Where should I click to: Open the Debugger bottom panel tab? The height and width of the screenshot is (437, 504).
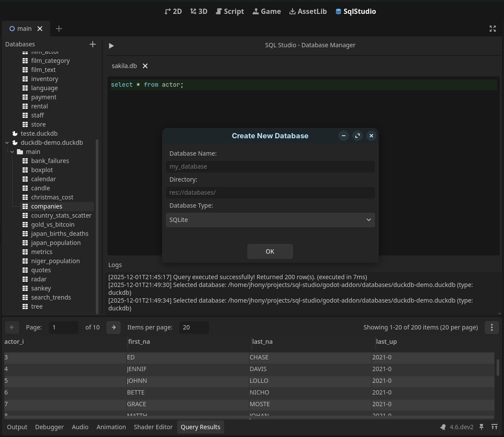(49, 427)
